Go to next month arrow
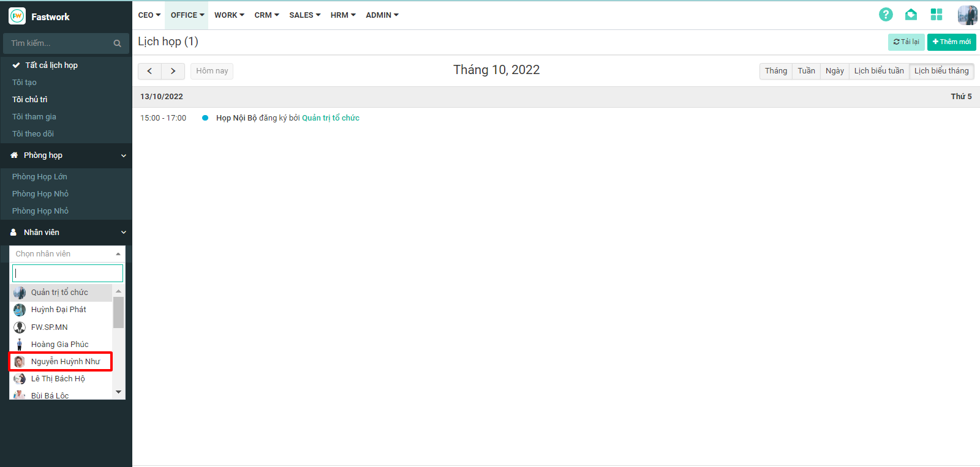 click(x=173, y=71)
